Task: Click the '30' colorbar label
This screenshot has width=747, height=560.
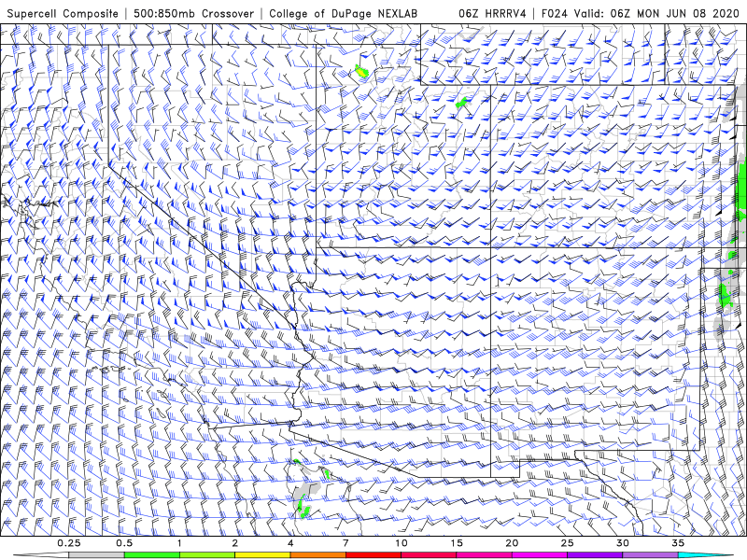Action: pyautogui.click(x=623, y=543)
